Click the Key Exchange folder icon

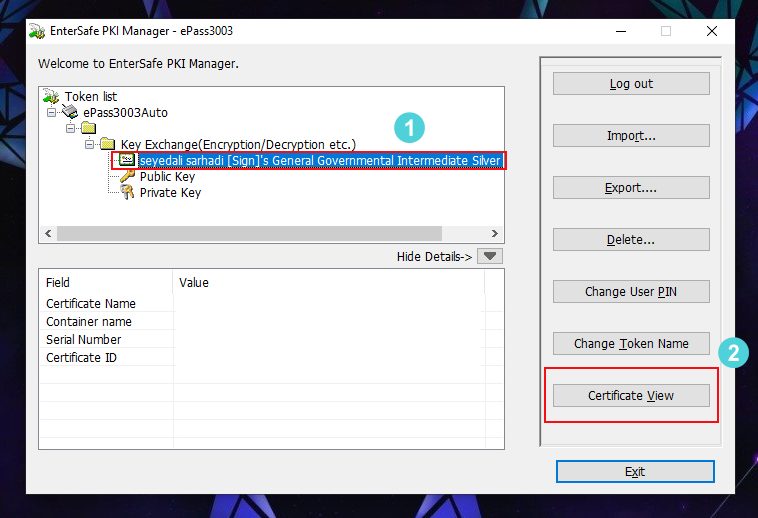tap(107, 144)
